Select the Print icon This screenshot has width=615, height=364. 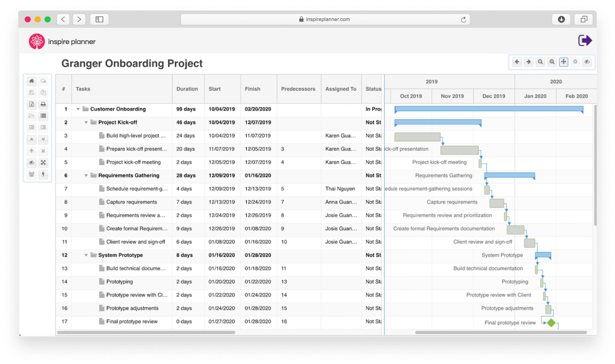click(x=43, y=104)
